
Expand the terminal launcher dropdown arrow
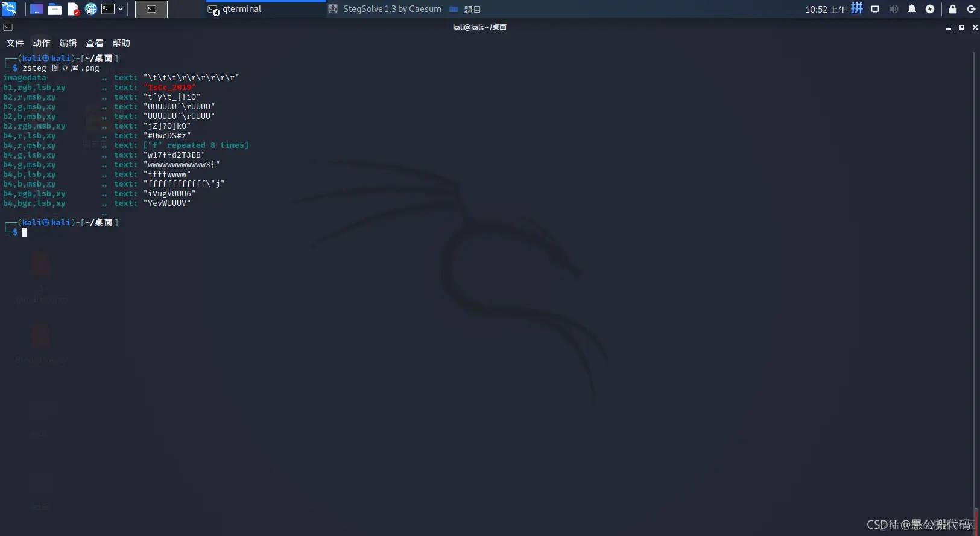click(x=121, y=9)
